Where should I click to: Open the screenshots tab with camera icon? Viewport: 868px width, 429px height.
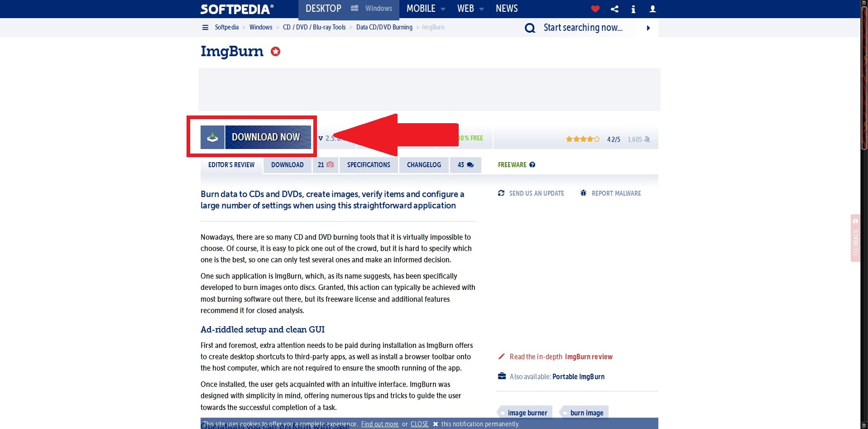[325, 165]
